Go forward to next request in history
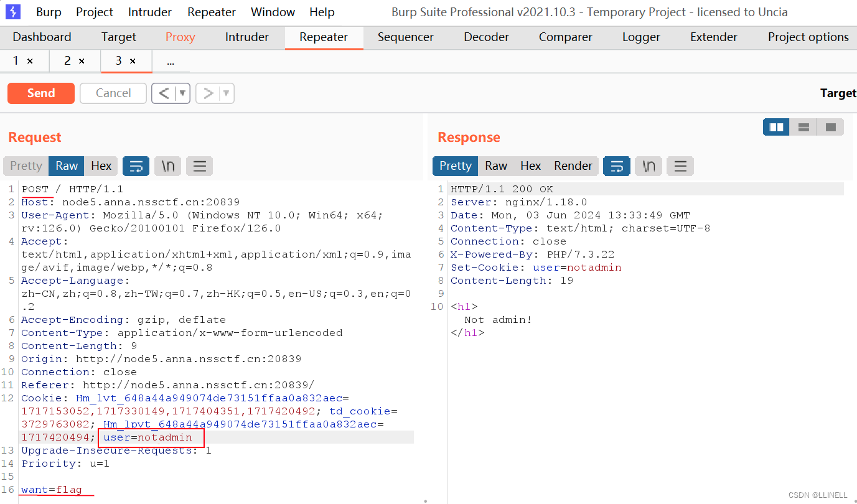Image resolution: width=857 pixels, height=504 pixels. click(x=208, y=93)
